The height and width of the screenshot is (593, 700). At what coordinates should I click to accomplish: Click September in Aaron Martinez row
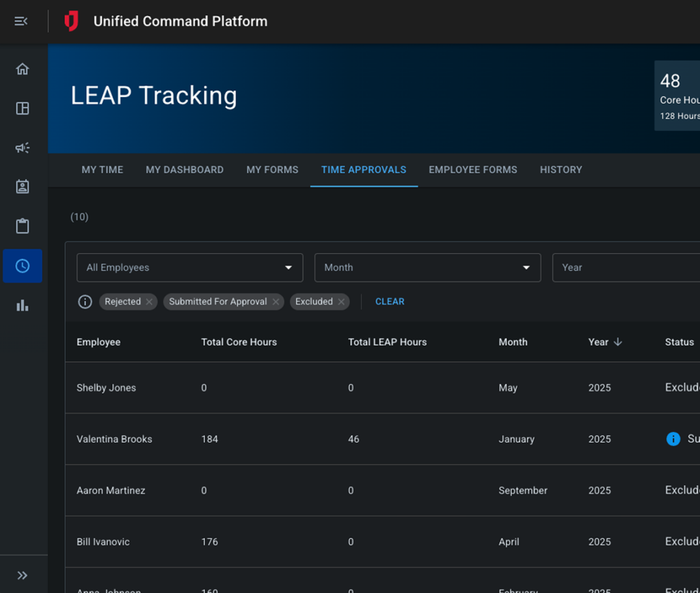523,491
